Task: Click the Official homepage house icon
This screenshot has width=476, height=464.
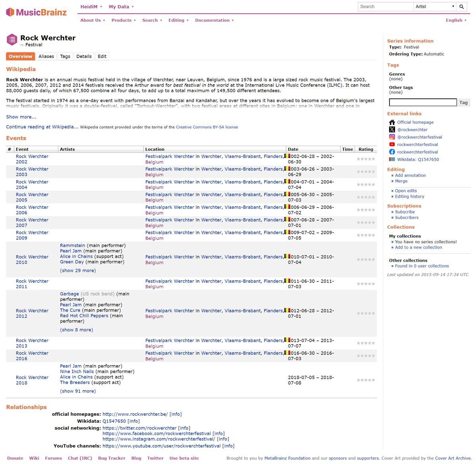Action: [x=392, y=122]
